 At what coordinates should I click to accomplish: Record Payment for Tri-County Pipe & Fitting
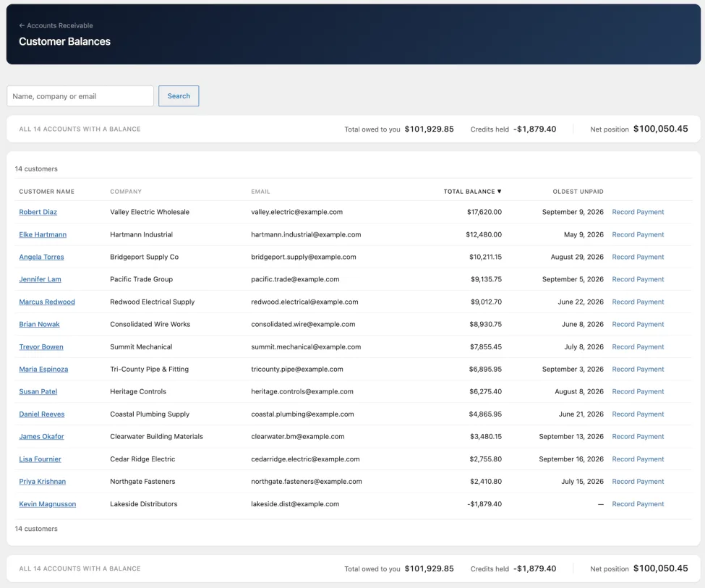638,370
